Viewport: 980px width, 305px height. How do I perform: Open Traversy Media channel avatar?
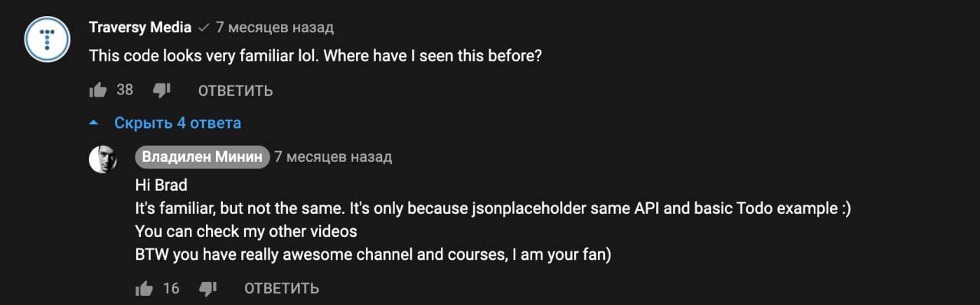[x=48, y=38]
